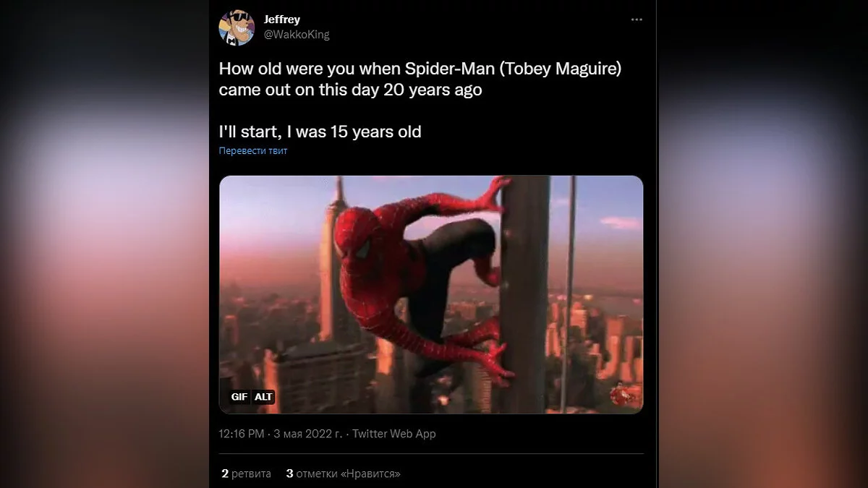Image resolution: width=868 pixels, height=488 pixels.
Task: View the "2 ретвита" retweets list
Action: (x=247, y=474)
